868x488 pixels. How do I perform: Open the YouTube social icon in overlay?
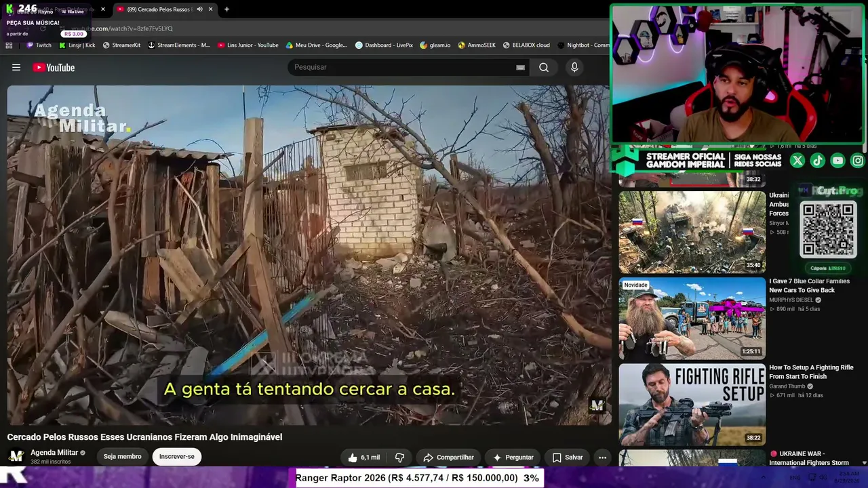tap(838, 161)
